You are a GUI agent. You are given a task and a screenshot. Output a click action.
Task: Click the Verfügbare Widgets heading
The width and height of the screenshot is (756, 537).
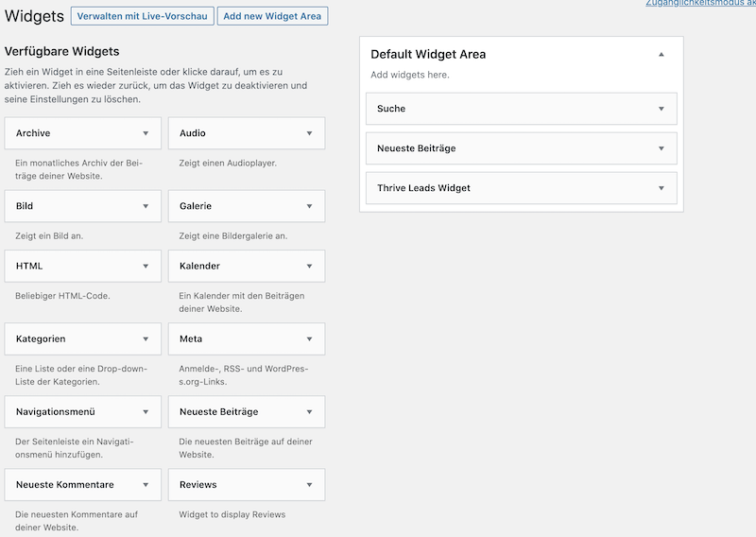coord(61,52)
